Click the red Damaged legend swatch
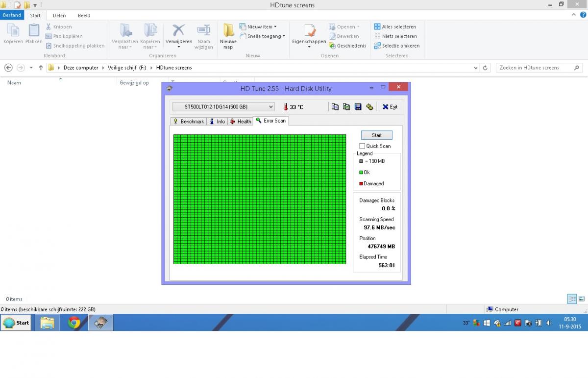 [x=361, y=184]
